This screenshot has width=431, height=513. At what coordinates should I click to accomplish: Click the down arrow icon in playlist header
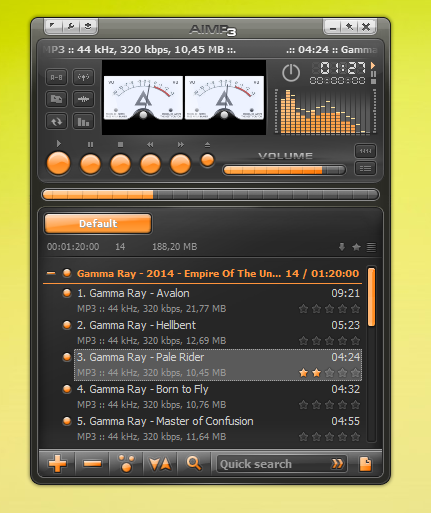click(x=342, y=247)
